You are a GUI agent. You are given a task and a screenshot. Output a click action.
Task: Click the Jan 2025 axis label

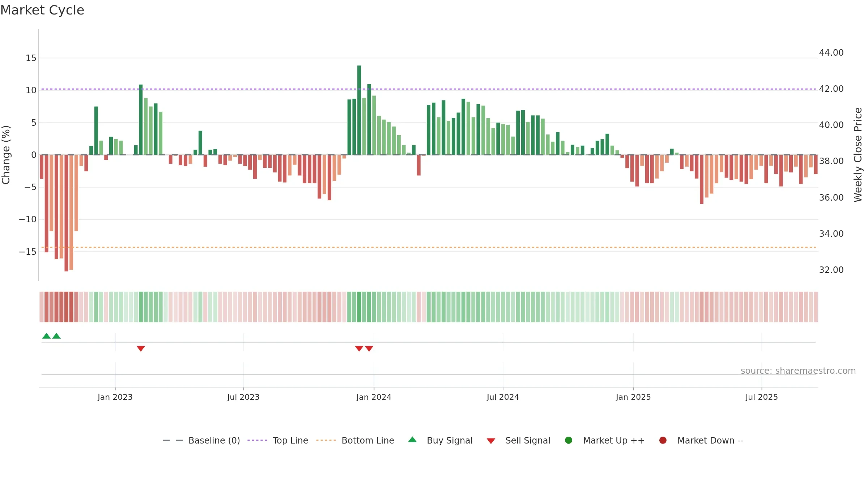point(633,397)
